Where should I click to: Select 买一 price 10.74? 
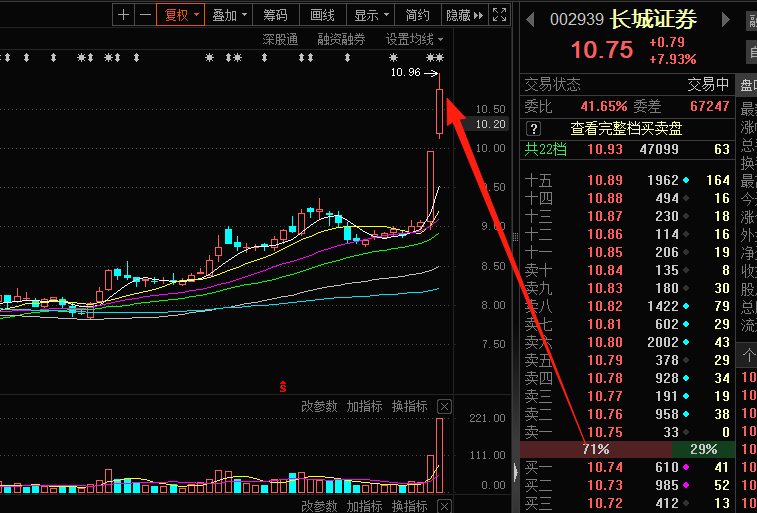pos(605,467)
